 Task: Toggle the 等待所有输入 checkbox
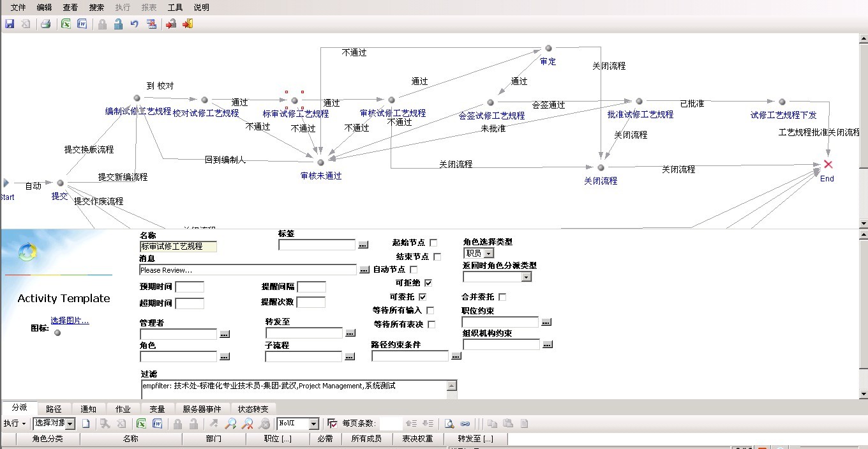coord(430,310)
